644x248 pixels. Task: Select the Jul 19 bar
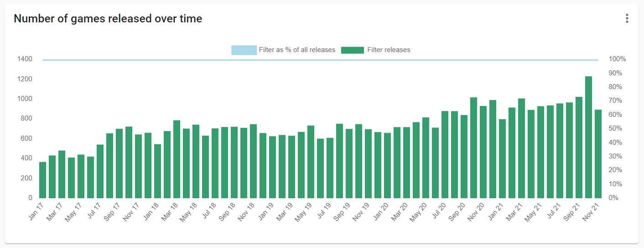pyautogui.click(x=330, y=168)
